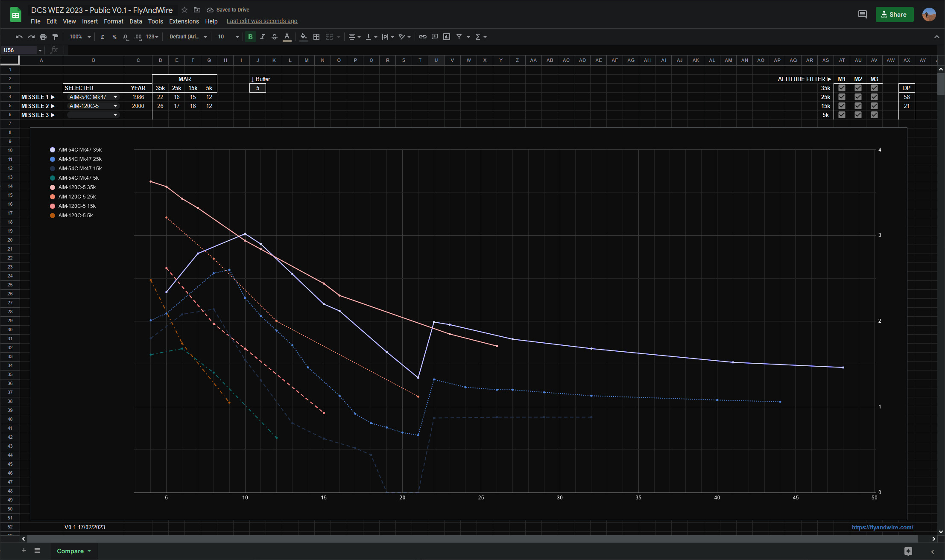
Task: Open the borders tool
Action: tap(316, 37)
